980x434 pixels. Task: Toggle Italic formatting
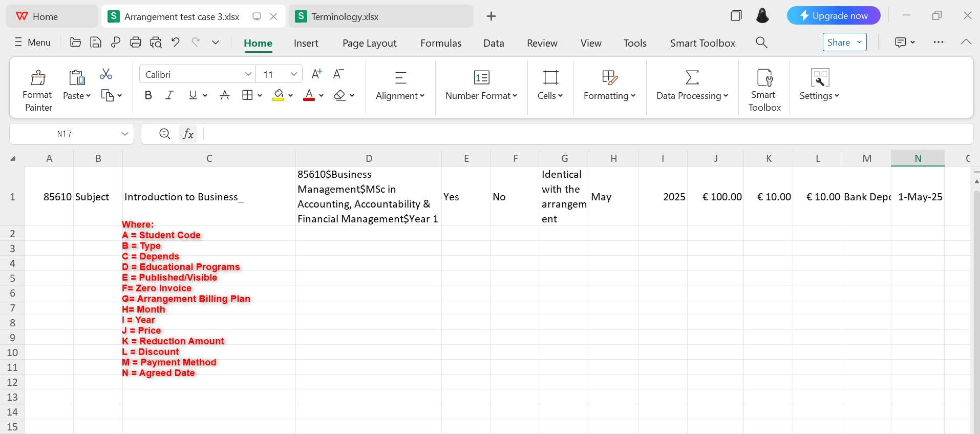(x=169, y=95)
